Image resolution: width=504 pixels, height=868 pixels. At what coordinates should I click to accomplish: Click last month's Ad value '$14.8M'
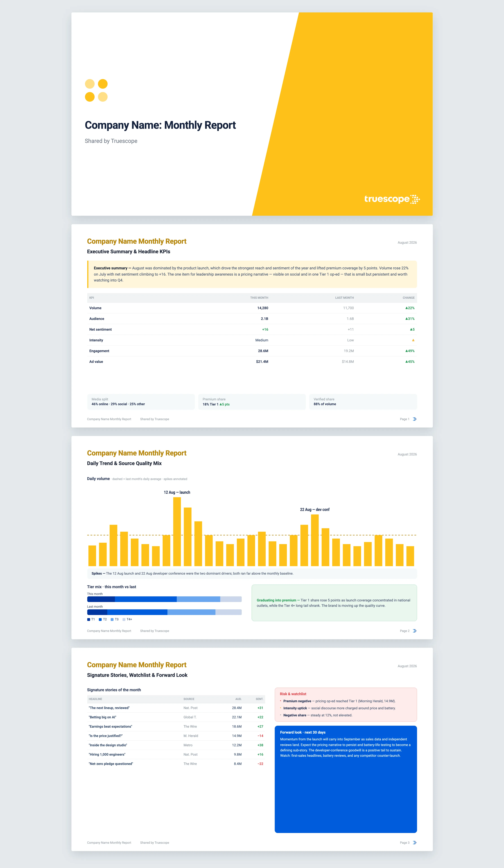click(348, 362)
